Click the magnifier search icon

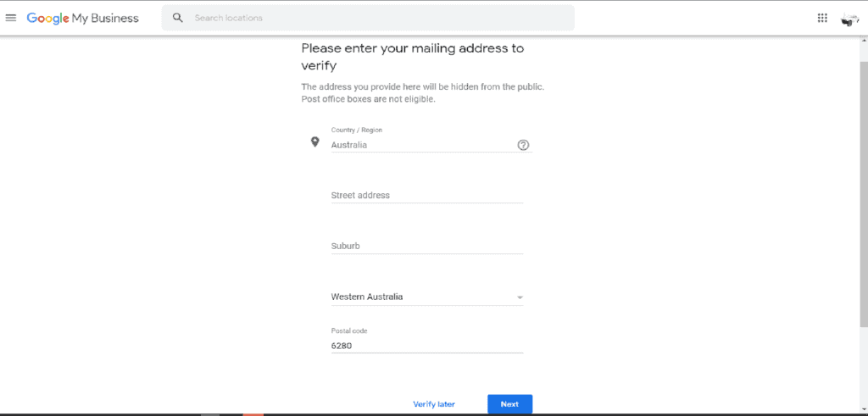[x=178, y=18]
